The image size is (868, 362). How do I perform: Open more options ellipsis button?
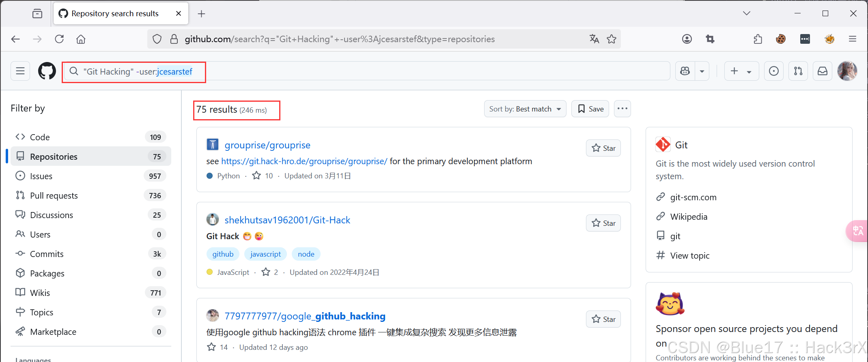click(622, 109)
